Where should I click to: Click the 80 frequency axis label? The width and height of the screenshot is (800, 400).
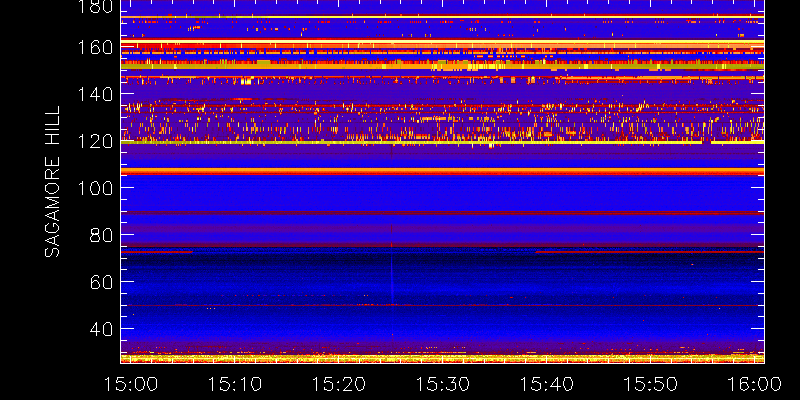(x=100, y=235)
